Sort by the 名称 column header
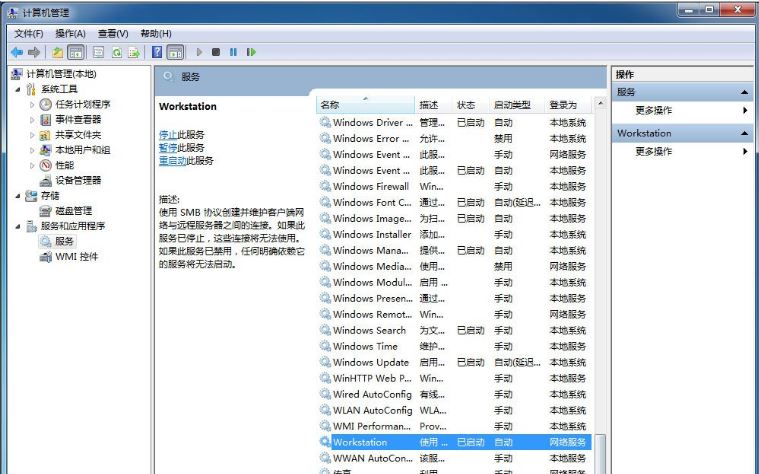The width and height of the screenshot is (759, 474). (x=365, y=105)
